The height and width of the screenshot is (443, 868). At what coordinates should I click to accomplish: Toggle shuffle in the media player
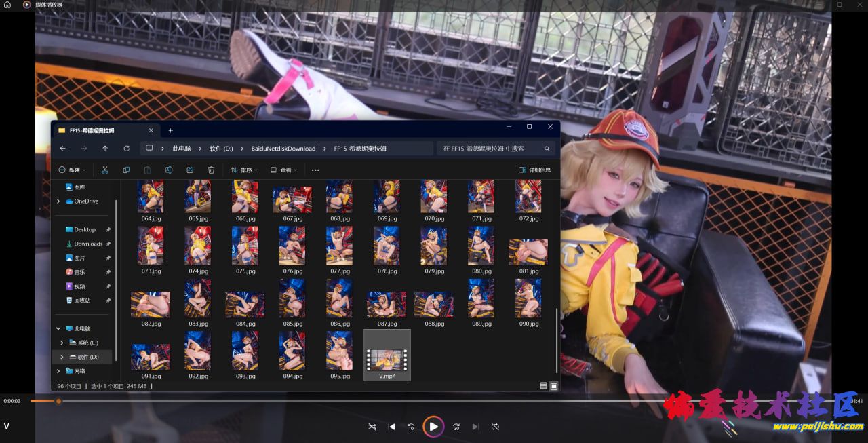(x=372, y=427)
